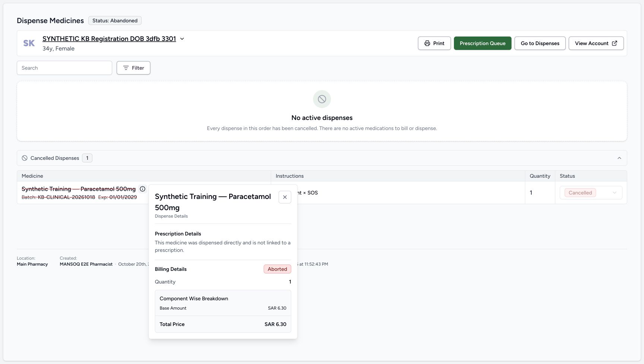Click the external link icon on View Account
The image size is (644, 364).
coord(615,43)
